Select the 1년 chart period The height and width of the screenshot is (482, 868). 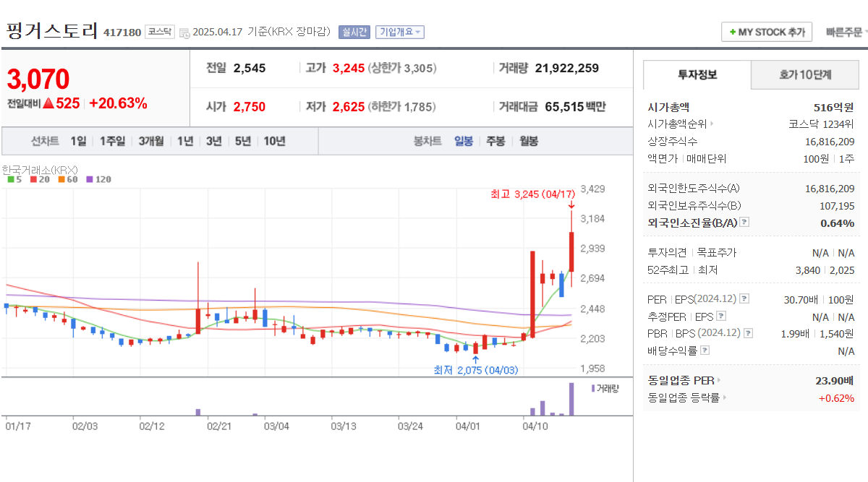[x=186, y=141]
